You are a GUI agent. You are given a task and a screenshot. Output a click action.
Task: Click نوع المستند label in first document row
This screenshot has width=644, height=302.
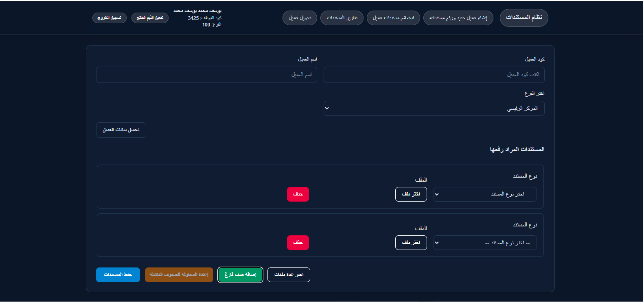coord(525,176)
